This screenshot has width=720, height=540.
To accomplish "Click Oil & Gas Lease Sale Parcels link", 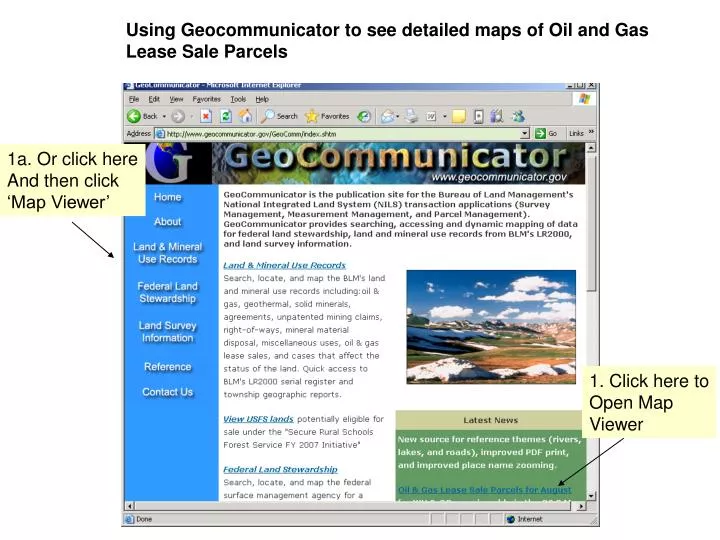I will pyautogui.click(x=484, y=490).
